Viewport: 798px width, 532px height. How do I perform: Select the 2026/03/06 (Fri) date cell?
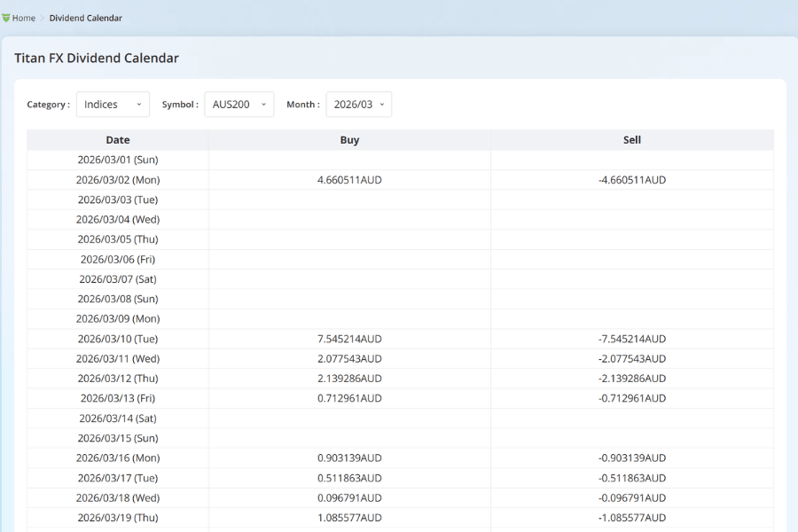click(x=118, y=259)
